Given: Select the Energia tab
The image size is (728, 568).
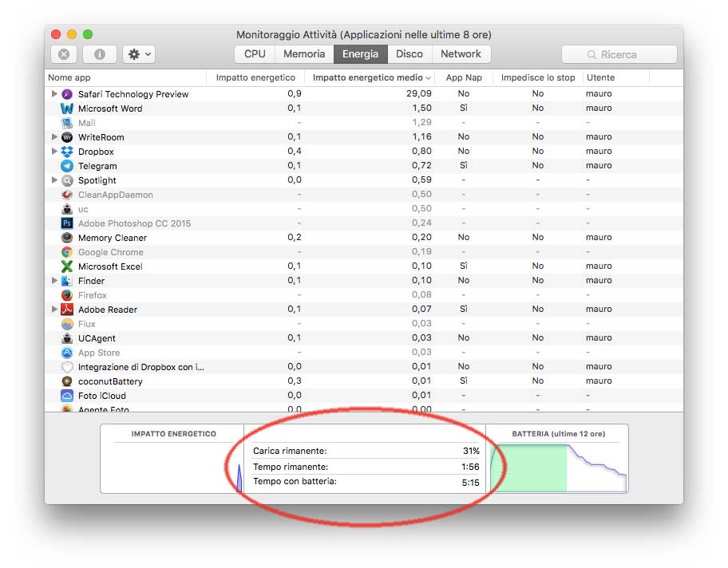Looking at the screenshot, I should tap(360, 54).
